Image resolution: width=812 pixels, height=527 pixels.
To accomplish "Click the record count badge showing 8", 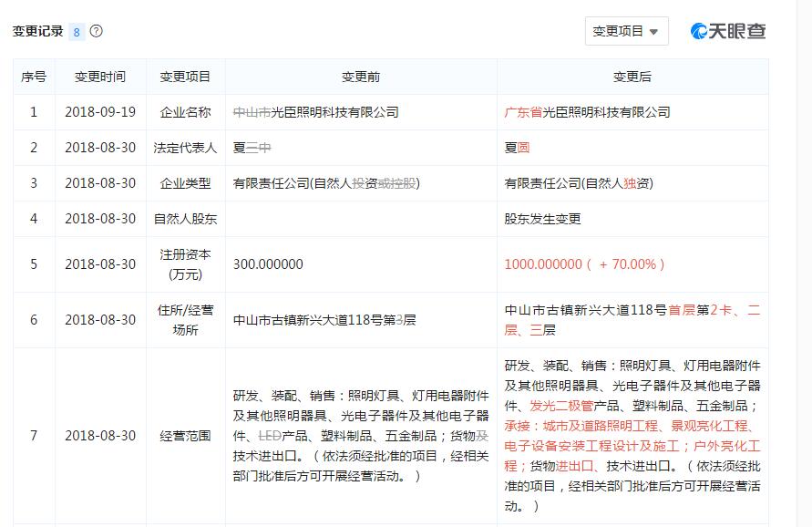I will point(77,32).
